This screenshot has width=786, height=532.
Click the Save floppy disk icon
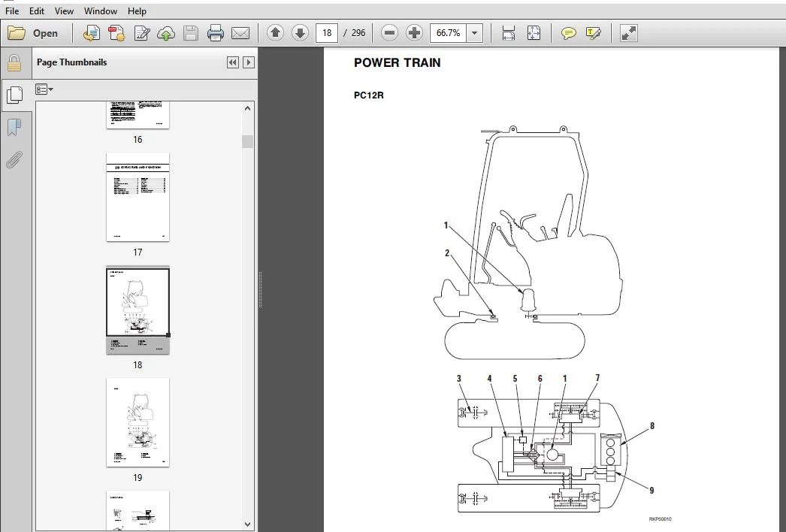(x=191, y=33)
